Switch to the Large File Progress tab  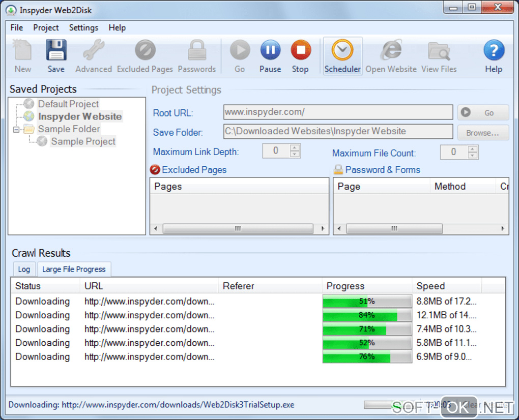point(74,269)
